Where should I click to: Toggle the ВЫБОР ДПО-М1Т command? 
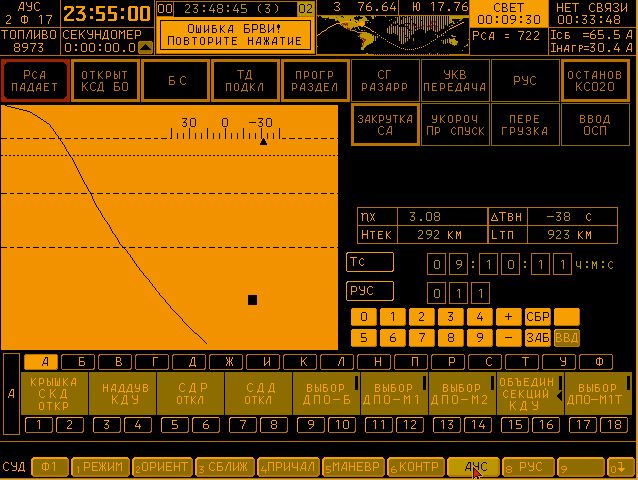coord(598,393)
